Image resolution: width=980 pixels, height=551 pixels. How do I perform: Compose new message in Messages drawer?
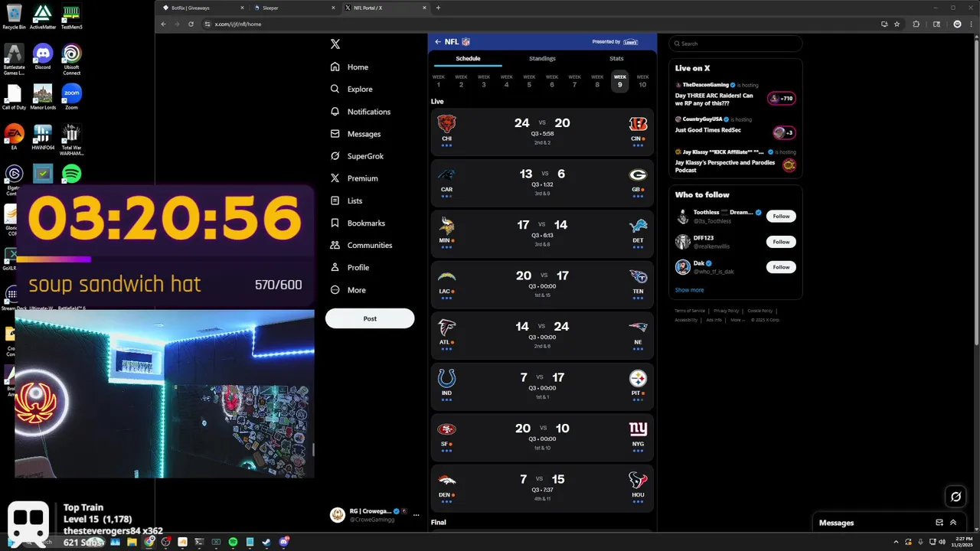click(x=939, y=523)
